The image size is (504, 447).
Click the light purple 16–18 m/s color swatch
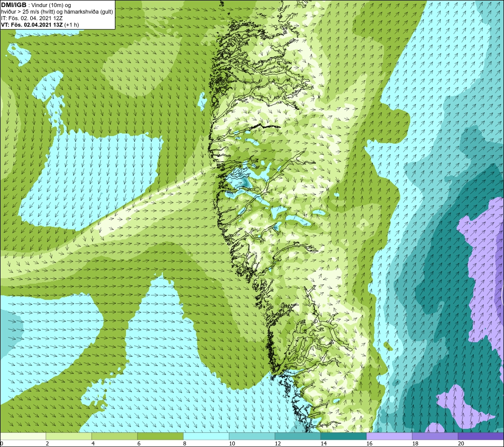click(389, 436)
